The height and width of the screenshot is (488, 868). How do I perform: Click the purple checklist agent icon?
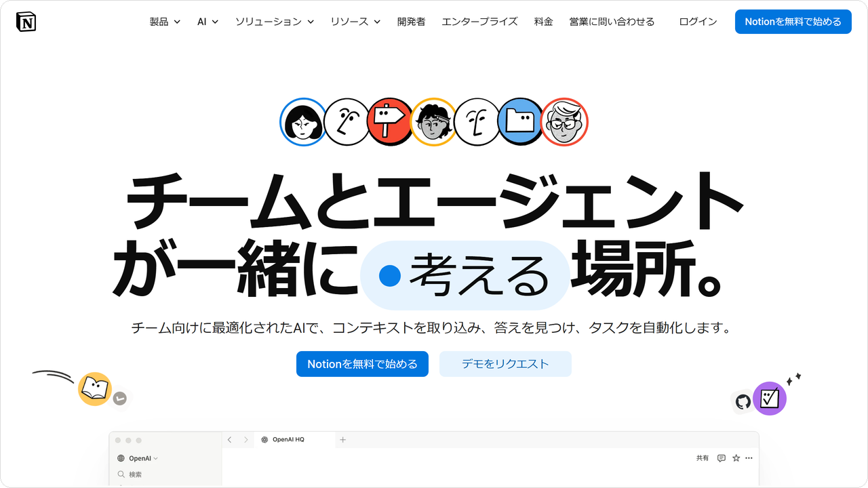(770, 398)
